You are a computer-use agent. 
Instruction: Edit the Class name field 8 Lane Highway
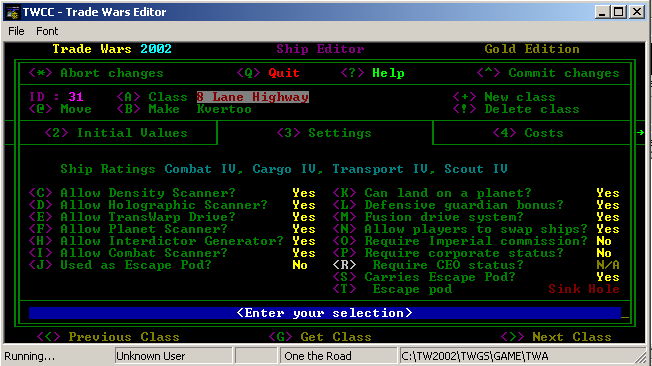pos(253,97)
